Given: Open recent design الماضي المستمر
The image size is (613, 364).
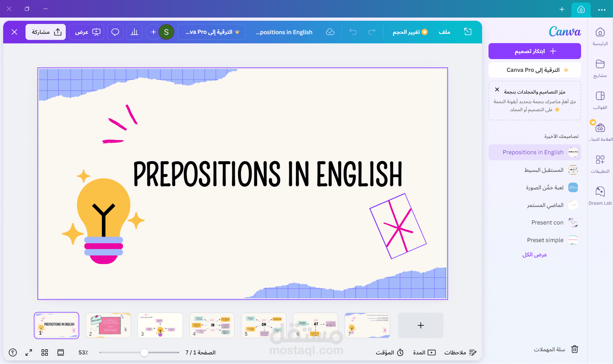Looking at the screenshot, I should point(535,205).
